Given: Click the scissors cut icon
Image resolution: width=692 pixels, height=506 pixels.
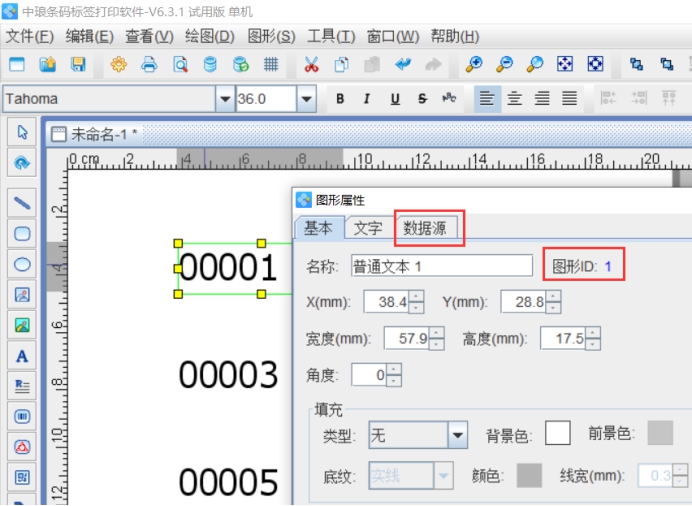Looking at the screenshot, I should click(311, 65).
